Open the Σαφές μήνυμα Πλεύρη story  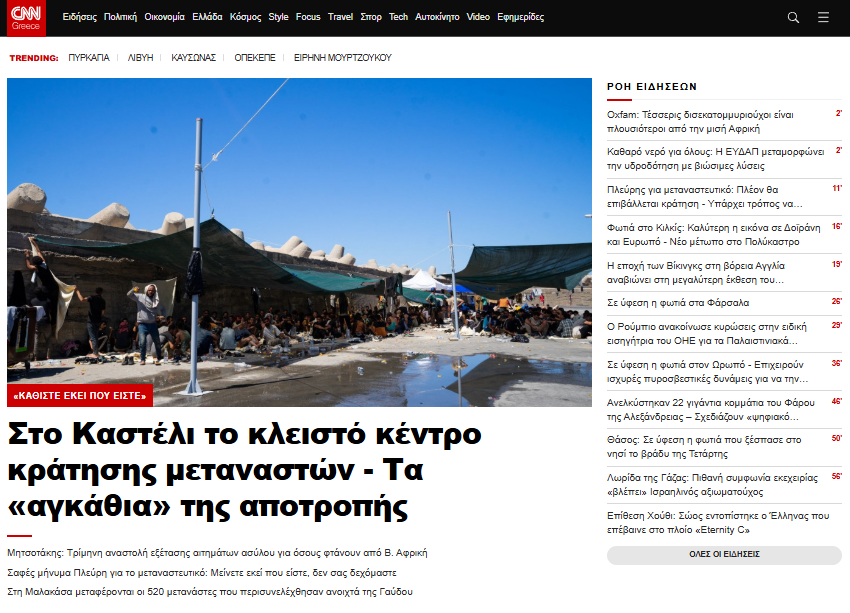point(202,572)
